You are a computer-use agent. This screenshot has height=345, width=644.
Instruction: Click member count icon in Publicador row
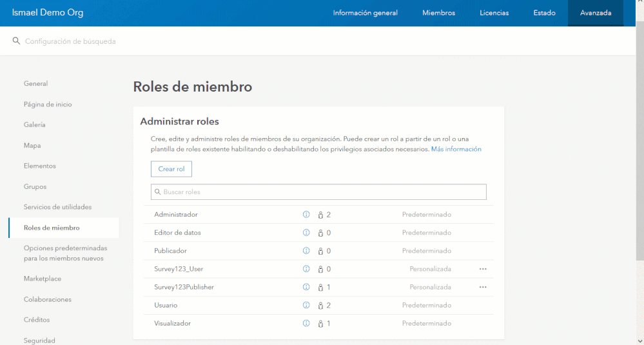tap(321, 251)
